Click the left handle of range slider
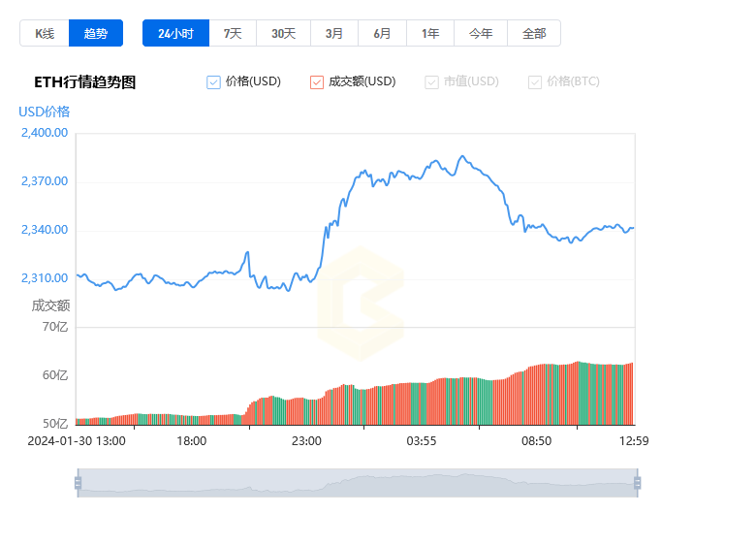 coord(78,482)
